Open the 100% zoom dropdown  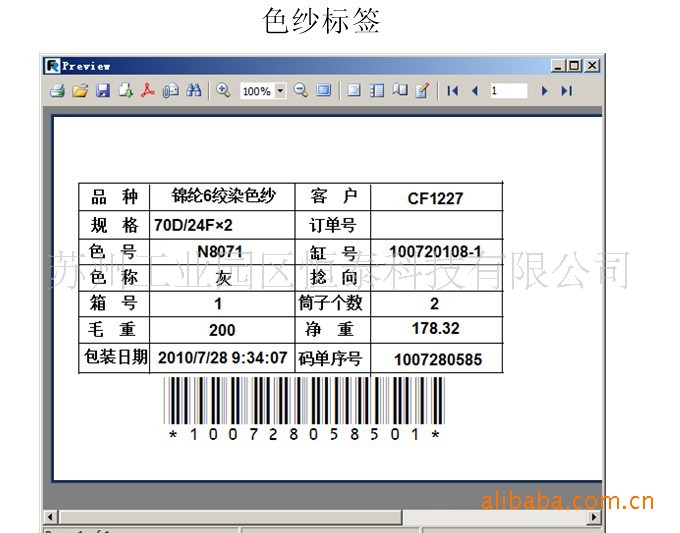click(x=280, y=91)
